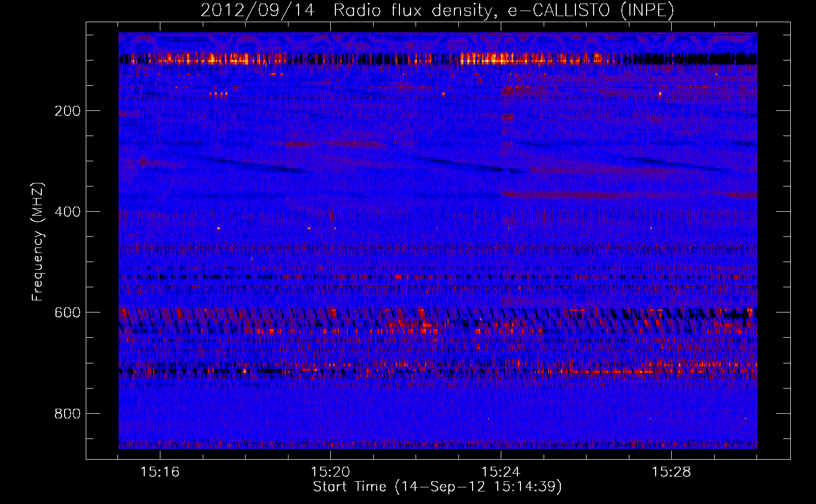Image resolution: width=816 pixels, height=504 pixels.
Task: Click the plot title "Radio flux density, e-CALLISTO (INPE)"
Action: click(504, 11)
